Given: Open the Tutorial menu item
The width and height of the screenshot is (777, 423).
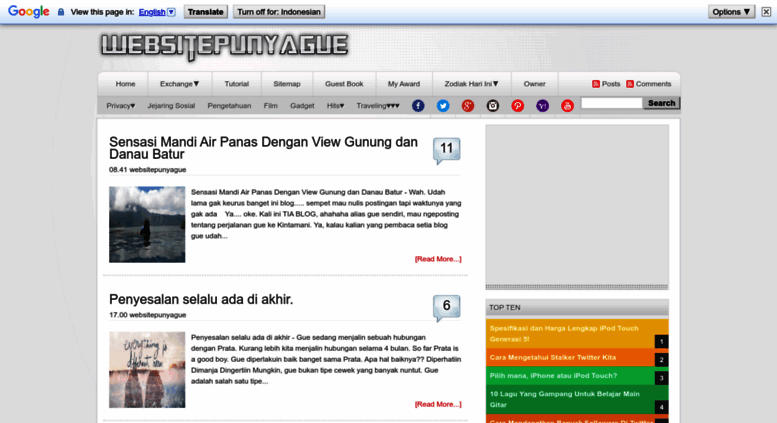Looking at the screenshot, I should [236, 84].
